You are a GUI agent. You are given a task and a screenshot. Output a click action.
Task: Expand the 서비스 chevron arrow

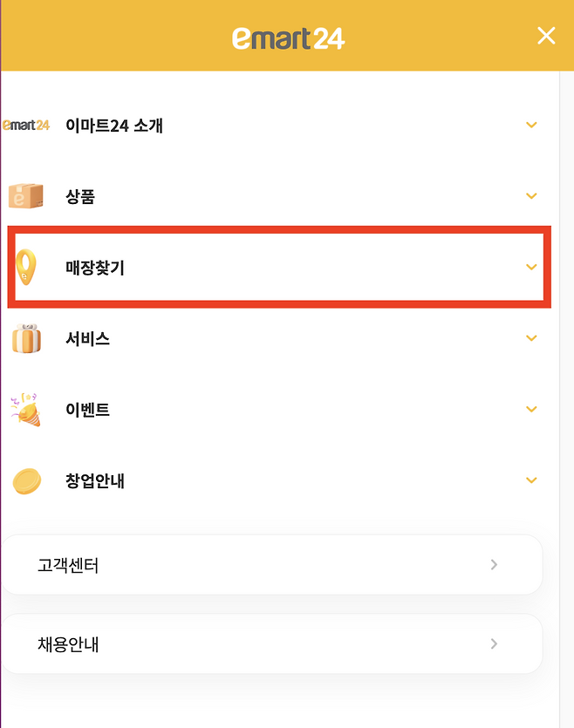(531, 338)
